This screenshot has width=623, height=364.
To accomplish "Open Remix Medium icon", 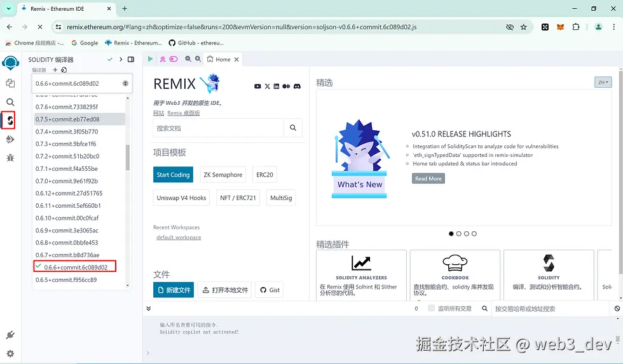I will tap(286, 86).
